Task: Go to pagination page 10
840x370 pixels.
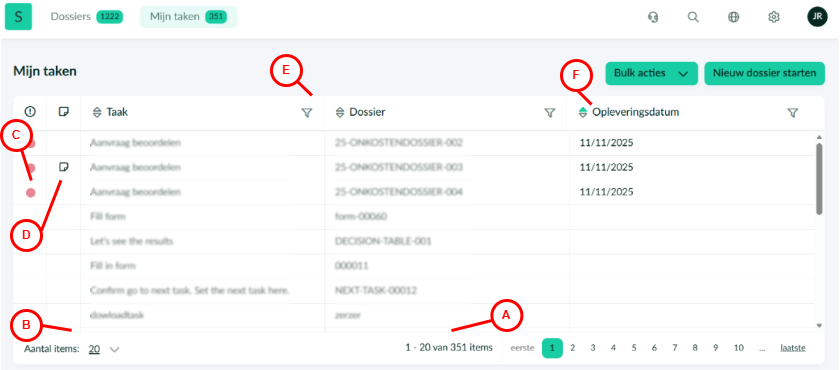Action: pyautogui.click(x=739, y=348)
